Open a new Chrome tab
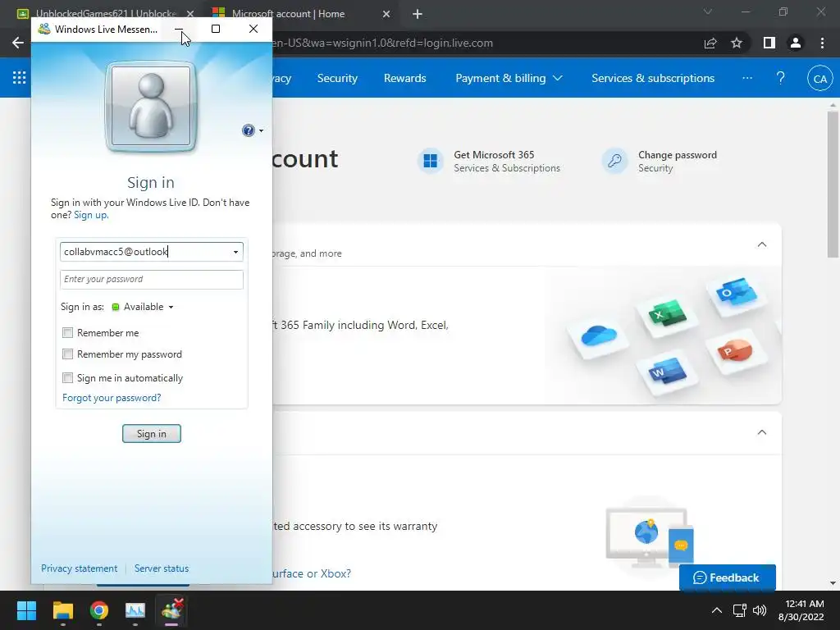The width and height of the screenshot is (840, 630). point(418,14)
